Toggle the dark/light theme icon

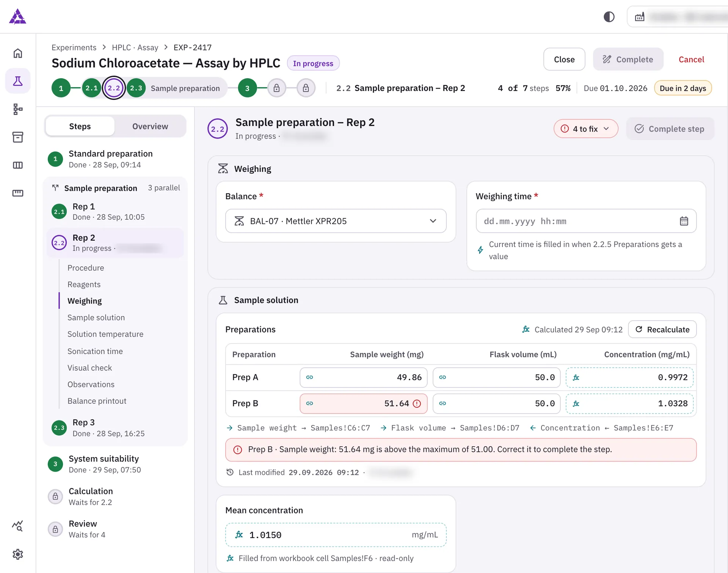[609, 17]
